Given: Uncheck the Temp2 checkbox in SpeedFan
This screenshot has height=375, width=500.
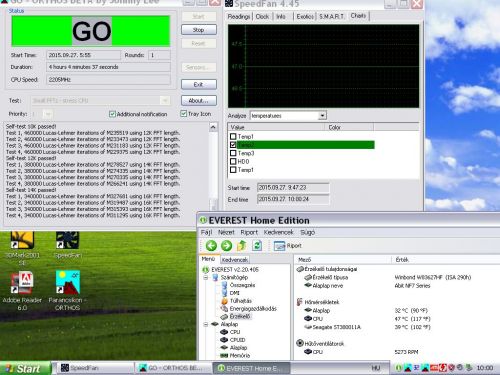Looking at the screenshot, I should click(x=233, y=145).
